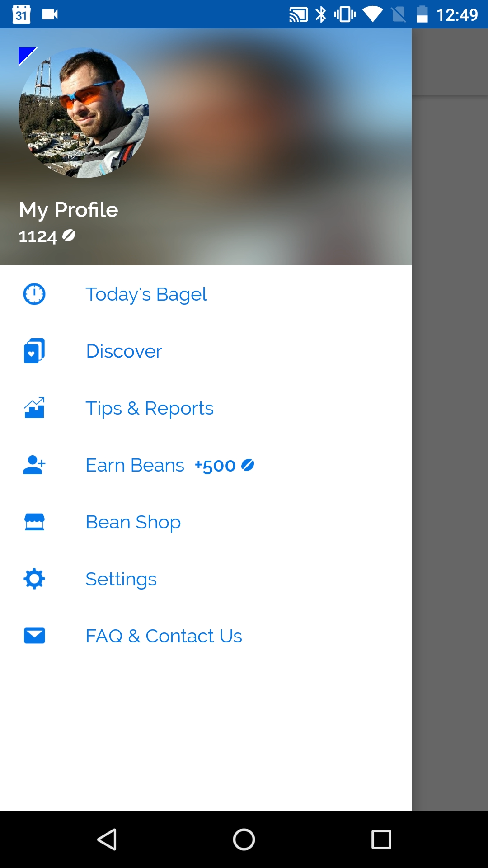This screenshot has height=868, width=488.
Task: Tap the Settings gear icon
Action: pyautogui.click(x=34, y=579)
